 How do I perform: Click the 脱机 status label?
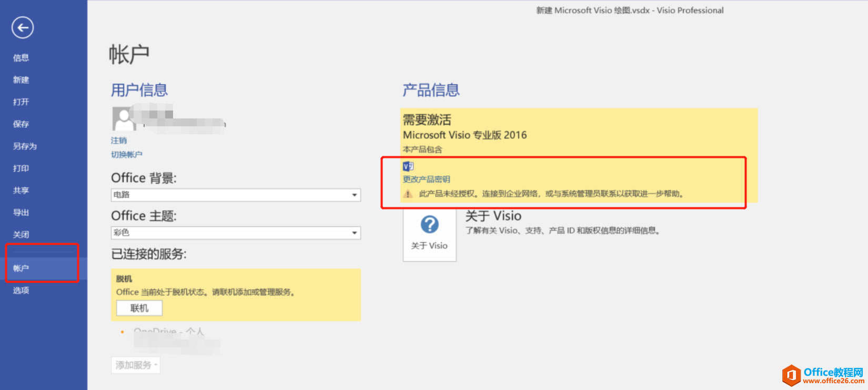click(124, 279)
